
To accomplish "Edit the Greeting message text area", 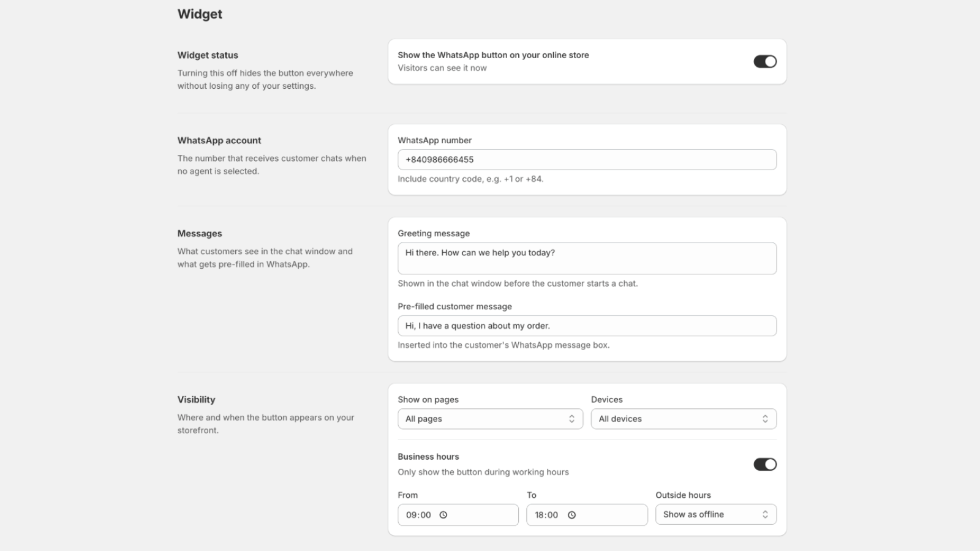I will [587, 258].
